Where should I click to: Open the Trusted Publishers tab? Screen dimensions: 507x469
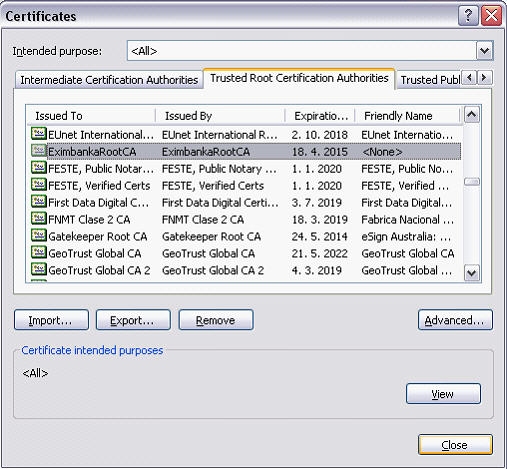click(x=430, y=80)
